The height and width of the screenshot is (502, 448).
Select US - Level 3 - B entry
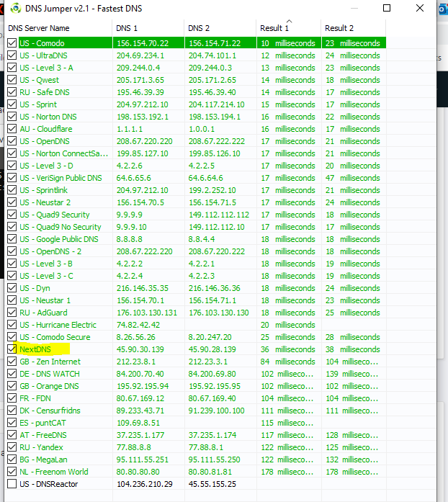[x=46, y=264]
